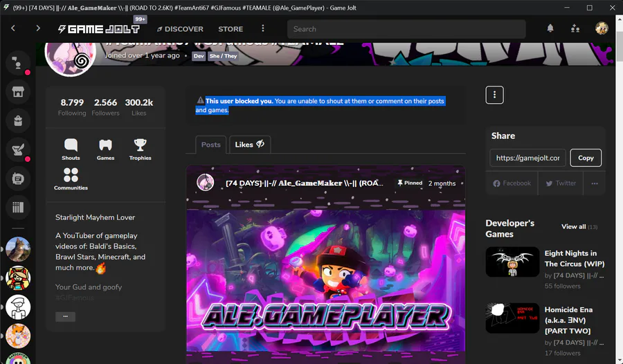This screenshot has height=364, width=623.
Task: Click the Search input field
Action: pos(406,29)
